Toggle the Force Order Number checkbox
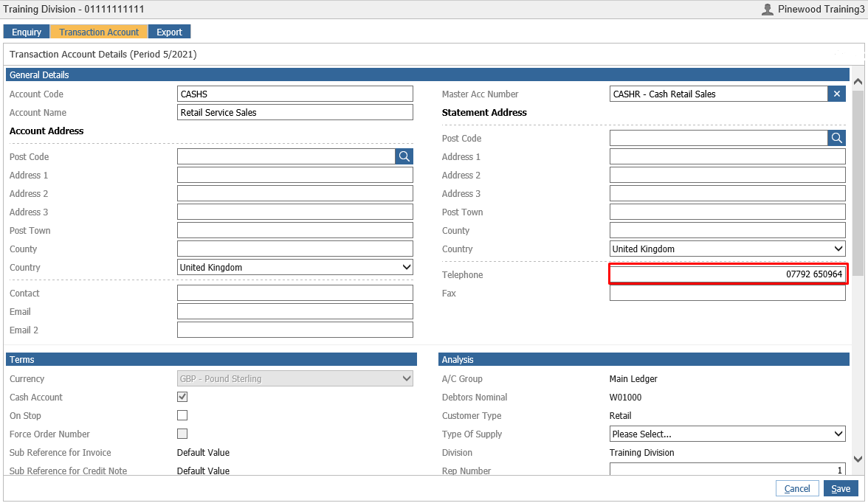Screen dimensions: 868x503 point(182,434)
